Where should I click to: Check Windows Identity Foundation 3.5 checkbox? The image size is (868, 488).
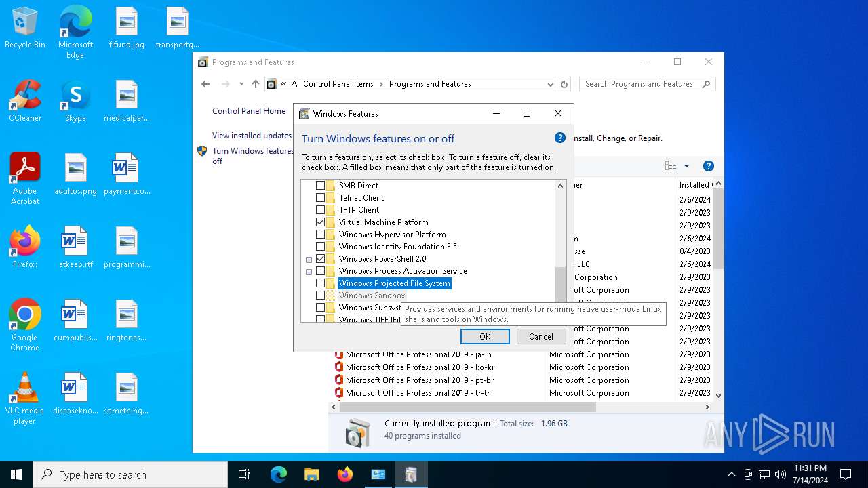320,247
